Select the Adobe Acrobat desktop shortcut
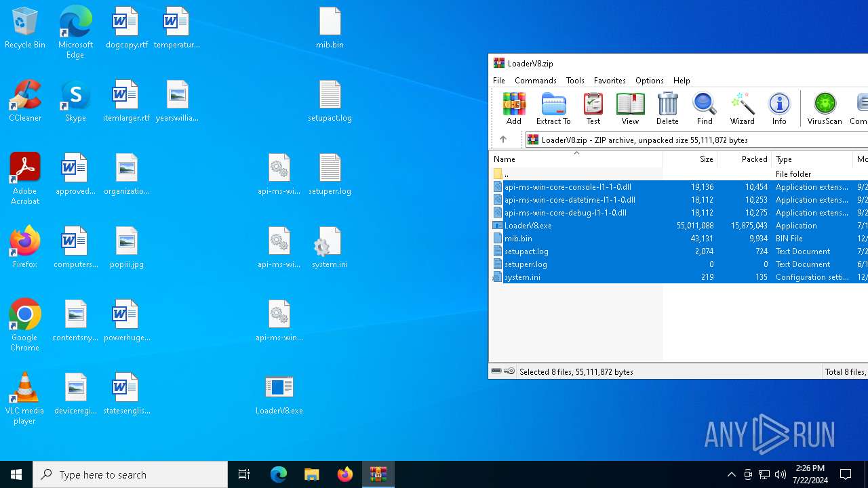 (x=25, y=179)
